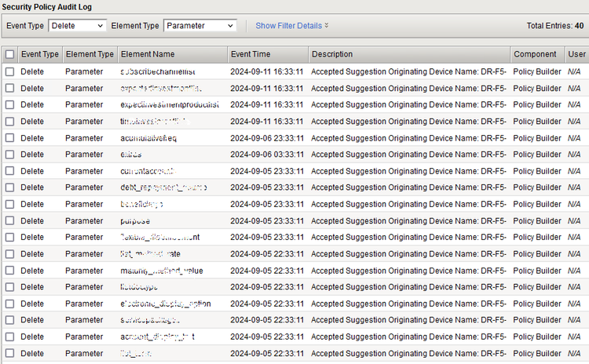This screenshot has width=589, height=364.
Task: Sort by Element Name column header
Action: [173, 54]
